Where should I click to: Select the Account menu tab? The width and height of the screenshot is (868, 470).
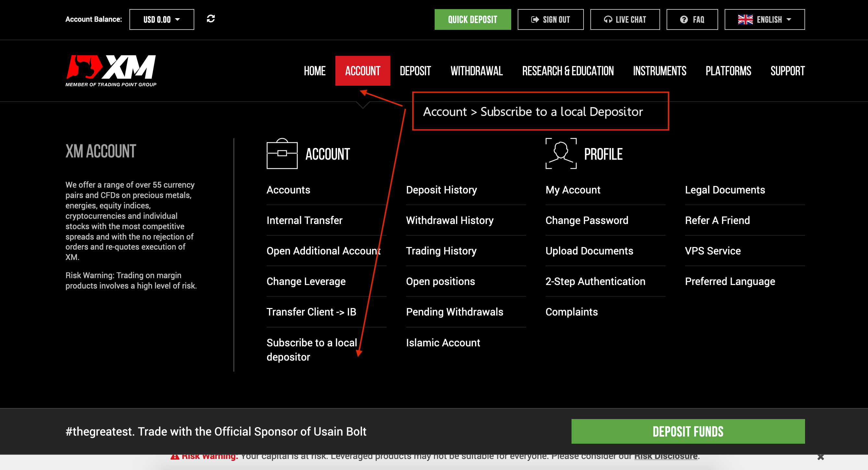pos(363,71)
